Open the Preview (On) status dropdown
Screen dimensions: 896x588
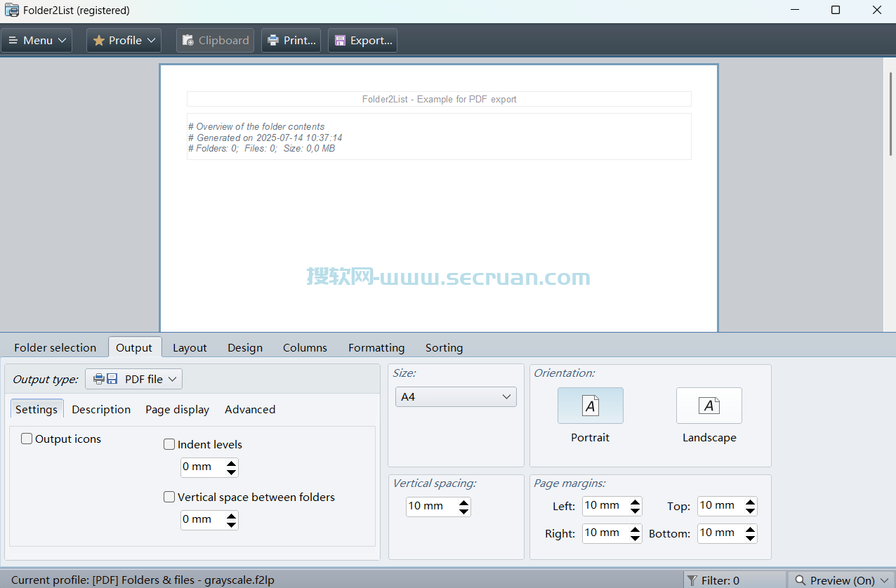[841, 580]
